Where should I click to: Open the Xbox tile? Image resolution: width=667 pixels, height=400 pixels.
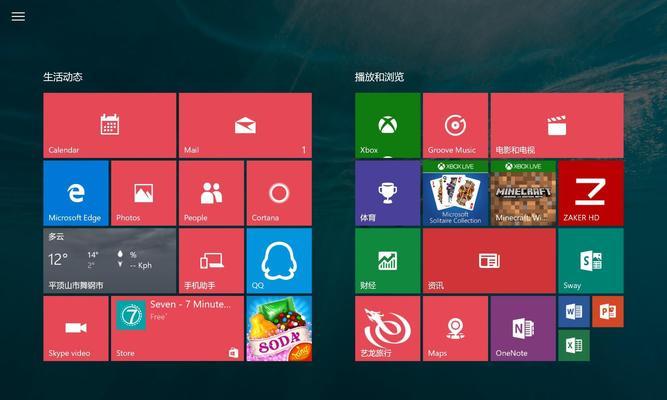coord(388,126)
